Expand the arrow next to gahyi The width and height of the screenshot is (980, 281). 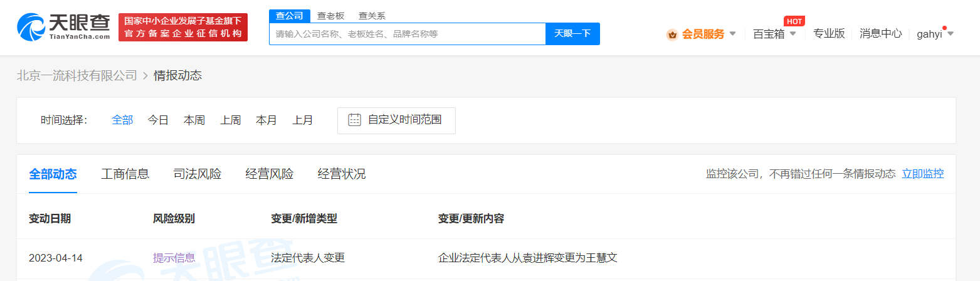[x=950, y=34]
